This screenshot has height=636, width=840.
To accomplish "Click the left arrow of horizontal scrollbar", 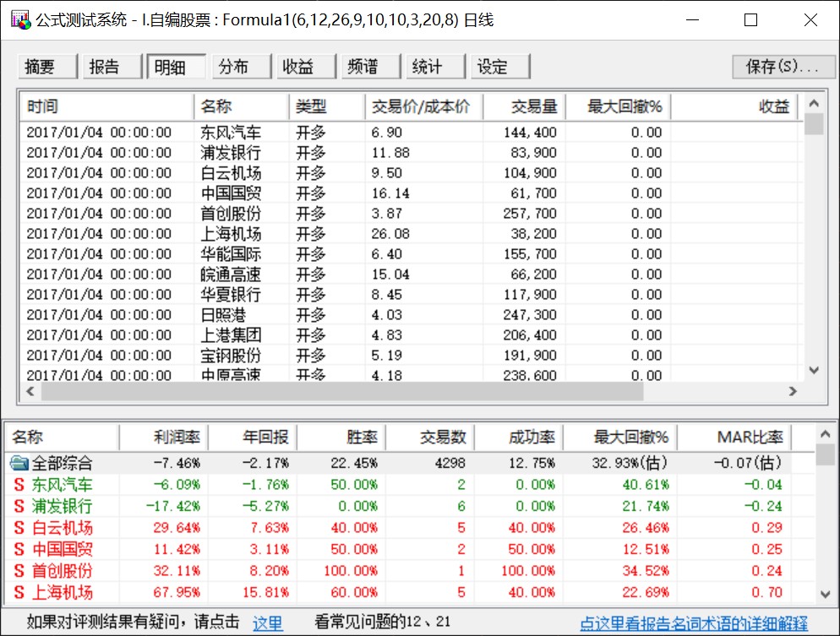I will (x=30, y=391).
